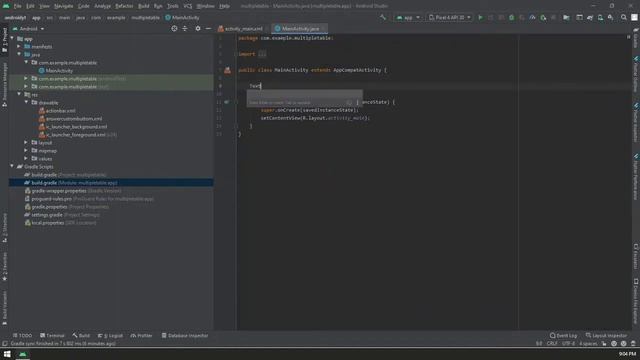Click the Android Studio taskbar icon
The image size is (640, 360).
(x=23, y=354)
